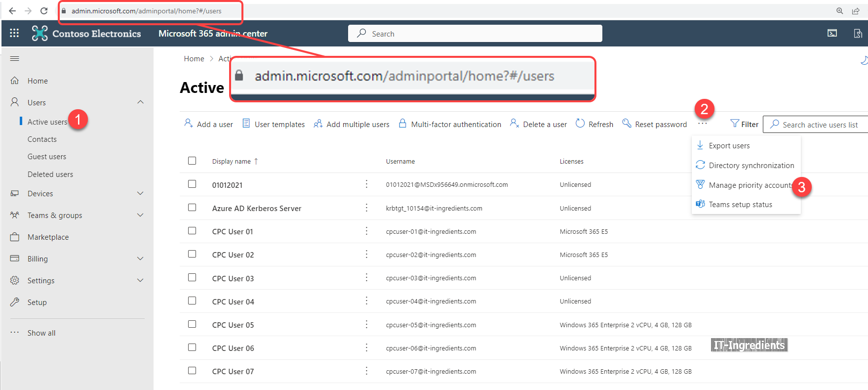Click the Billing card icon
Image resolution: width=868 pixels, height=390 pixels.
tap(15, 259)
